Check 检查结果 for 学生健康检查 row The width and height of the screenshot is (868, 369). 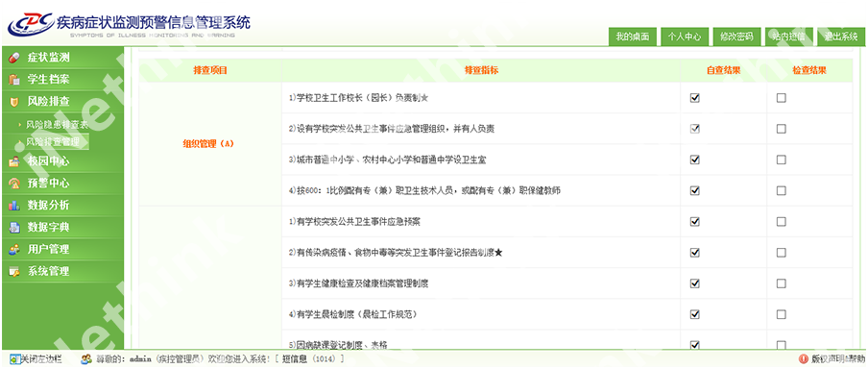(x=781, y=283)
